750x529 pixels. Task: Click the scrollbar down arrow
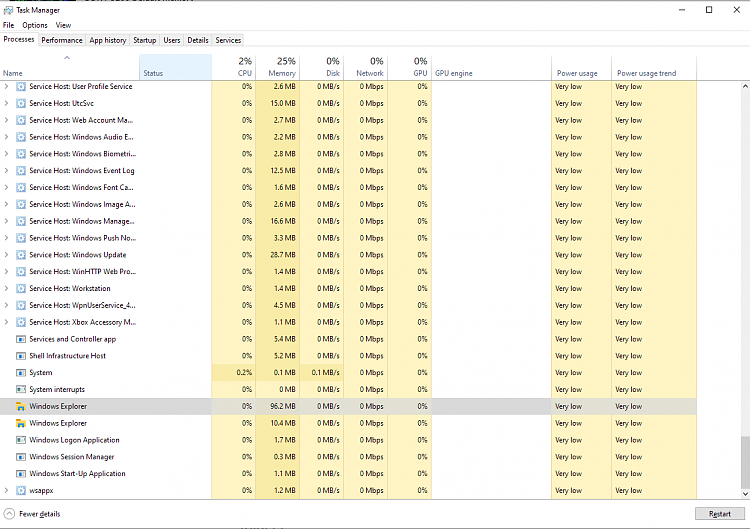coord(745,494)
